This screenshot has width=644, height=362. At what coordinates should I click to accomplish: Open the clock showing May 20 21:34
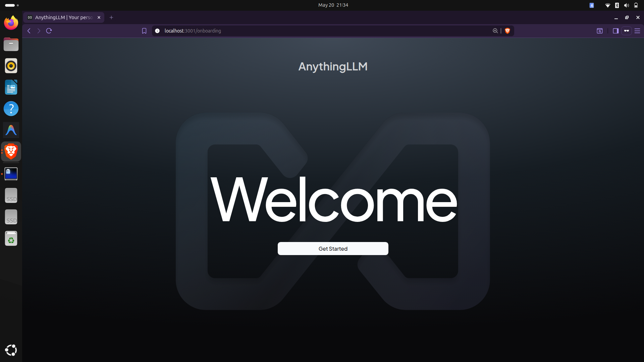(x=333, y=5)
